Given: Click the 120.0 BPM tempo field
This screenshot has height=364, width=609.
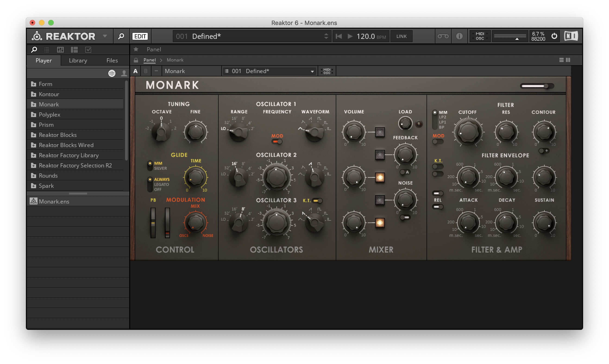Looking at the screenshot, I should click(371, 36).
